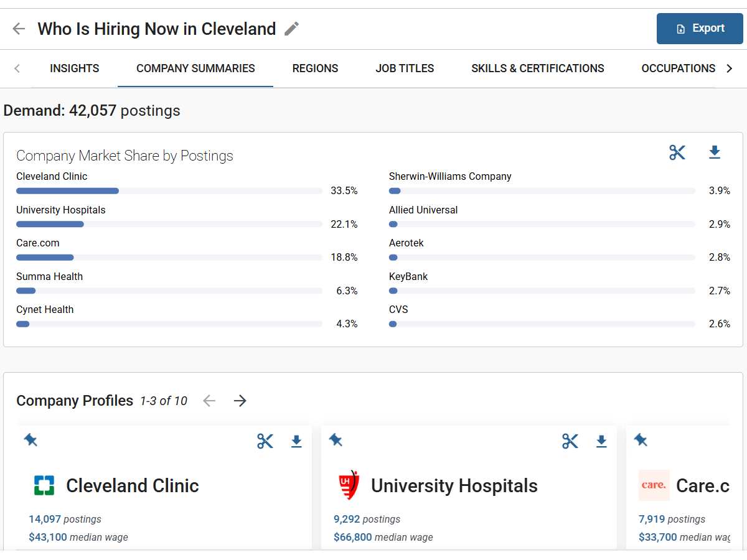Click the 1-3 of 10 pagination text
The height and width of the screenshot is (560, 747).
[x=164, y=401]
